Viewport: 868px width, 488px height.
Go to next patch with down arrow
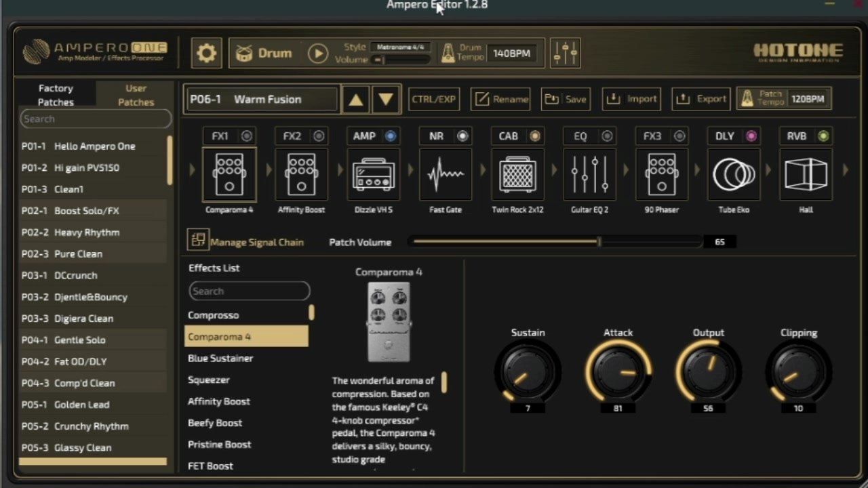[x=386, y=100]
